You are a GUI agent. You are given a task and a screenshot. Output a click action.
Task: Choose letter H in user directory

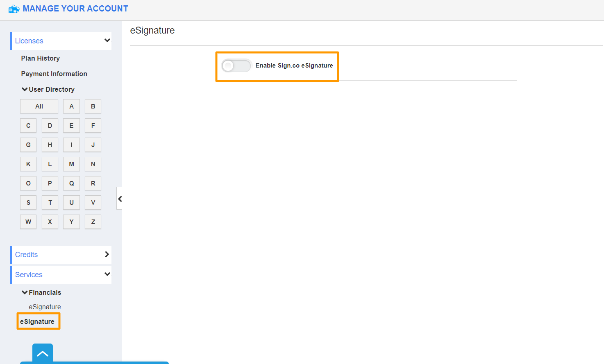[50, 145]
